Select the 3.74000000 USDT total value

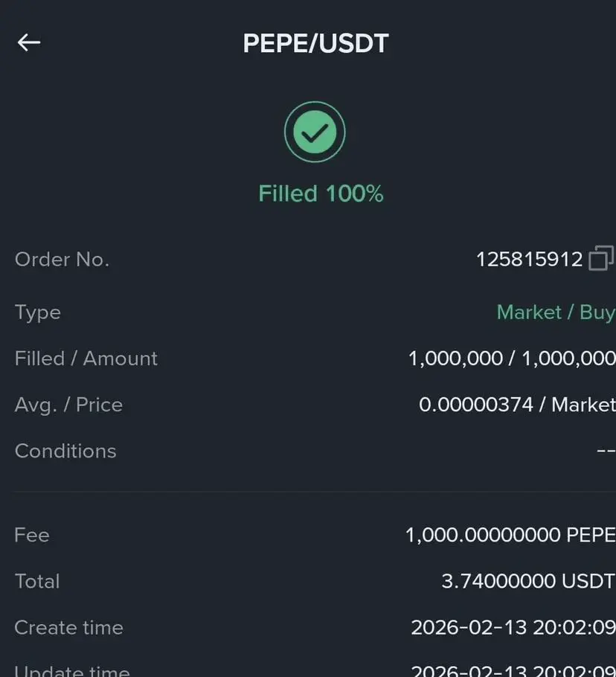[528, 581]
